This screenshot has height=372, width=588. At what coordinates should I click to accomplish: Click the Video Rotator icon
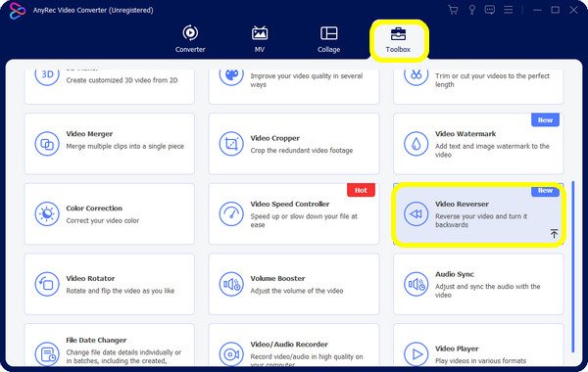point(47,284)
